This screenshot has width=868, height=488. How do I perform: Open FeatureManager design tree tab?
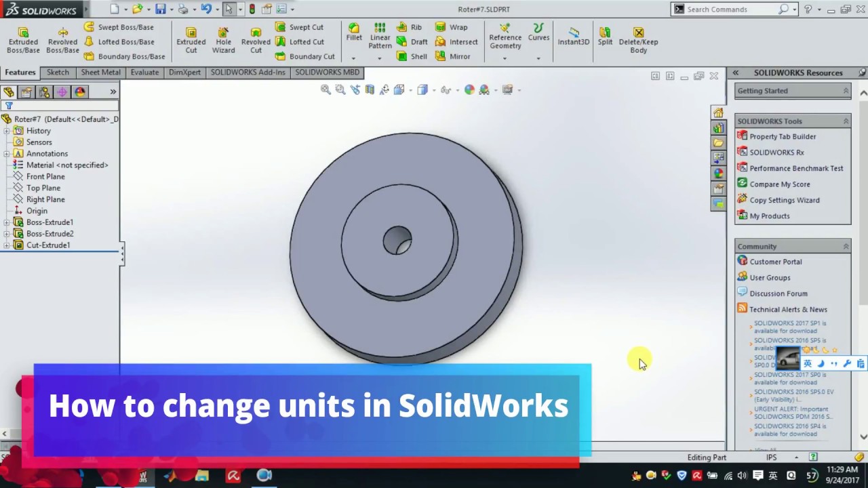tap(9, 92)
